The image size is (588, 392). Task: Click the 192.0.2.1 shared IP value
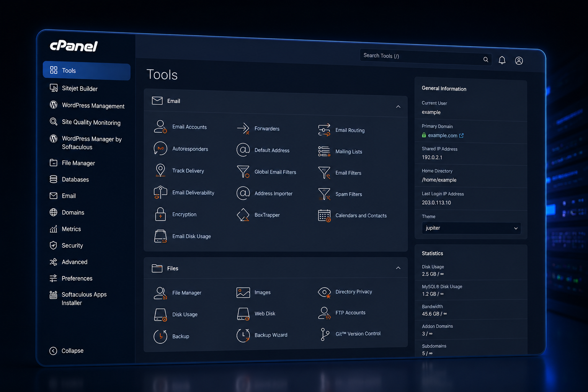tap(432, 157)
